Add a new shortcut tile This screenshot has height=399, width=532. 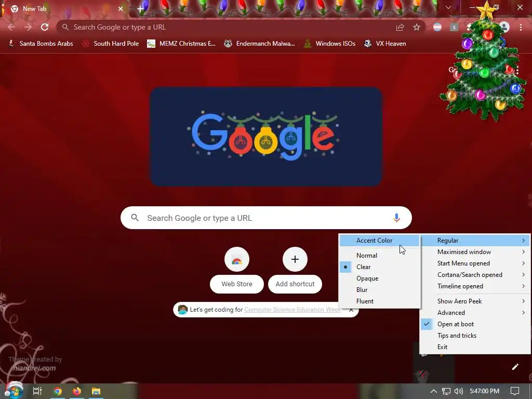click(x=295, y=270)
